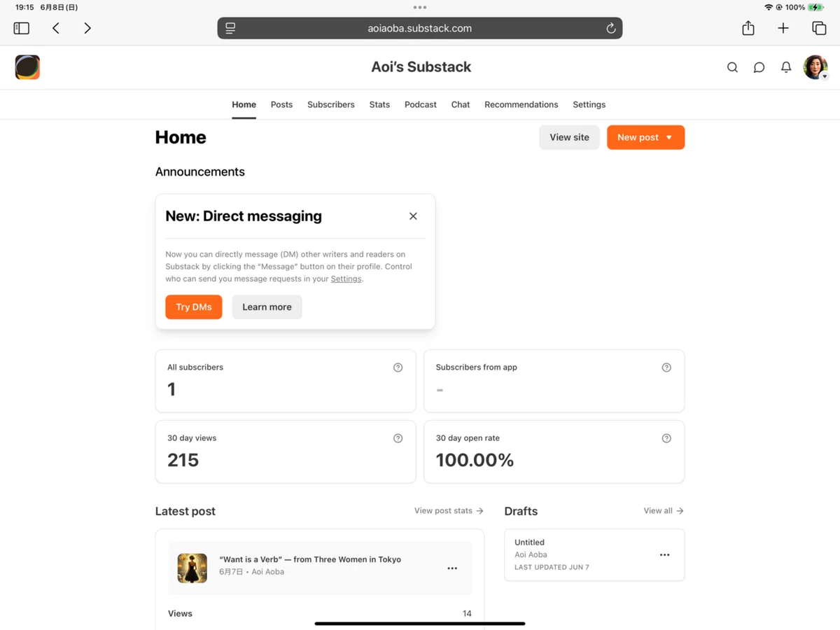Open a new tab with the plus icon
Image resolution: width=840 pixels, height=630 pixels.
783,28
